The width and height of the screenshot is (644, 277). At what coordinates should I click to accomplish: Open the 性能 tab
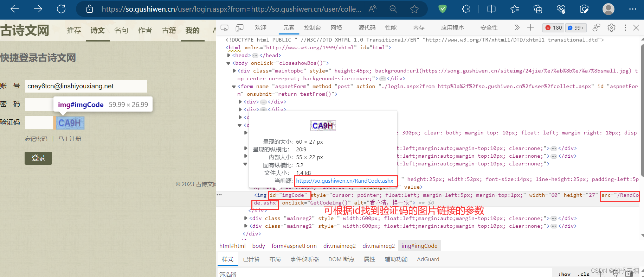391,28
